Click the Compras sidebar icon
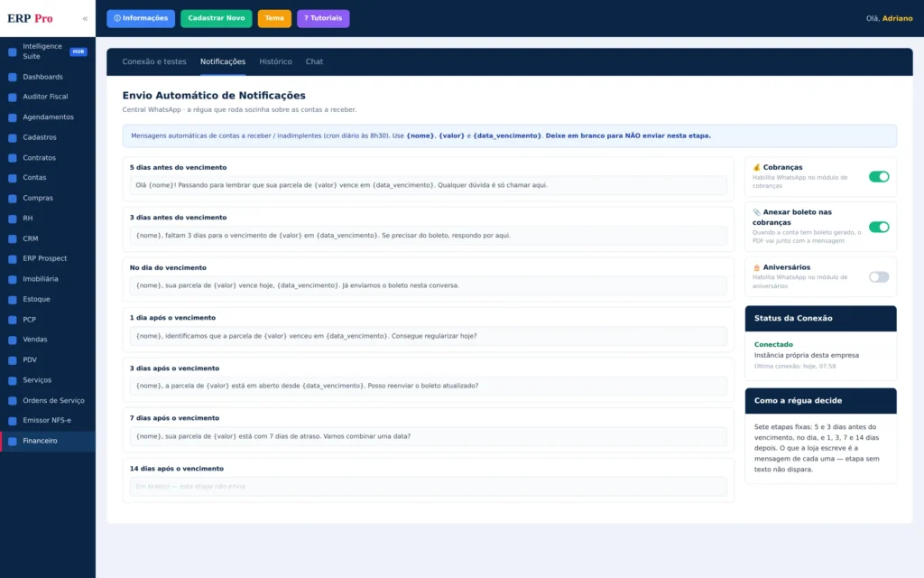Viewport: 924px width, 578px height. [13, 199]
